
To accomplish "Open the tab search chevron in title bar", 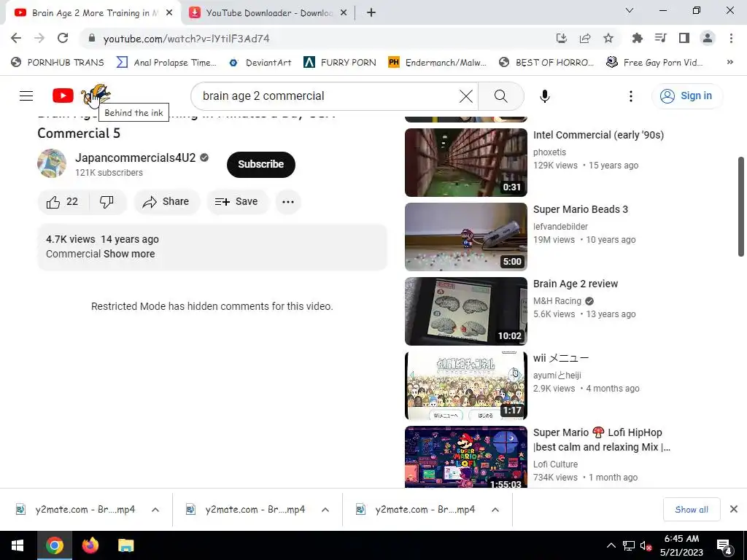I will [x=630, y=10].
